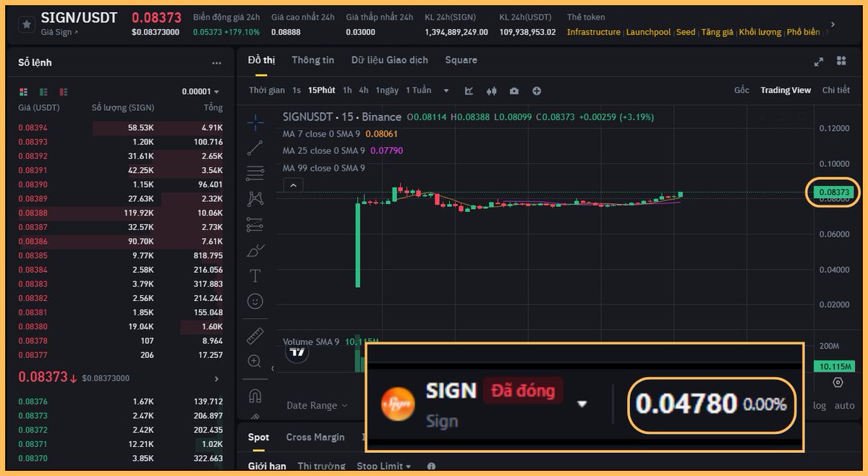Select the 1h time interval
The width and height of the screenshot is (868, 476).
click(347, 90)
